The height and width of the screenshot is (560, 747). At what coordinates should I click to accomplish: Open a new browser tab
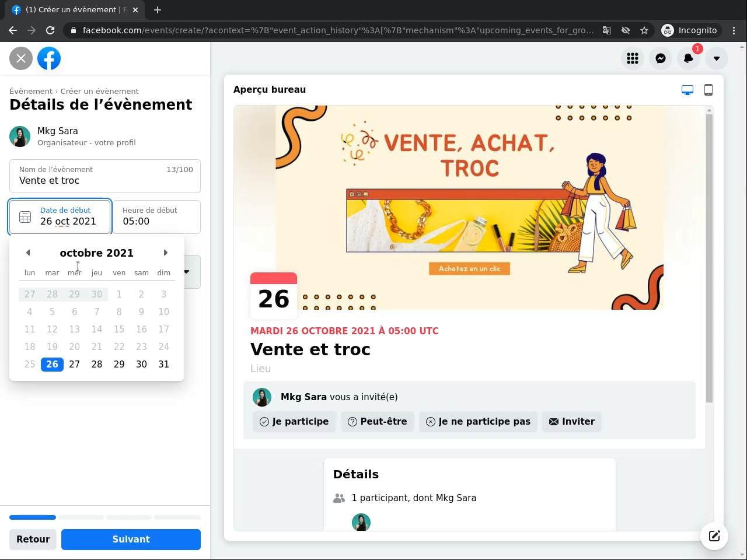[158, 10]
